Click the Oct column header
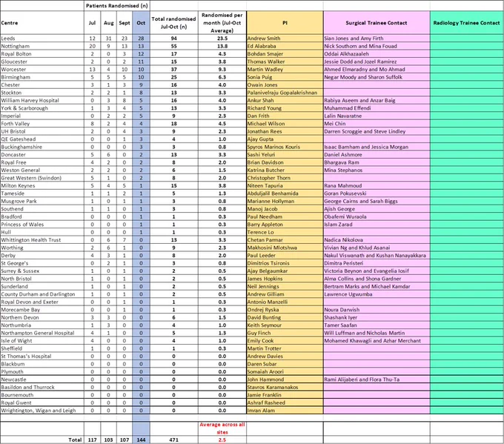This screenshot has width=504, height=444. [x=141, y=23]
